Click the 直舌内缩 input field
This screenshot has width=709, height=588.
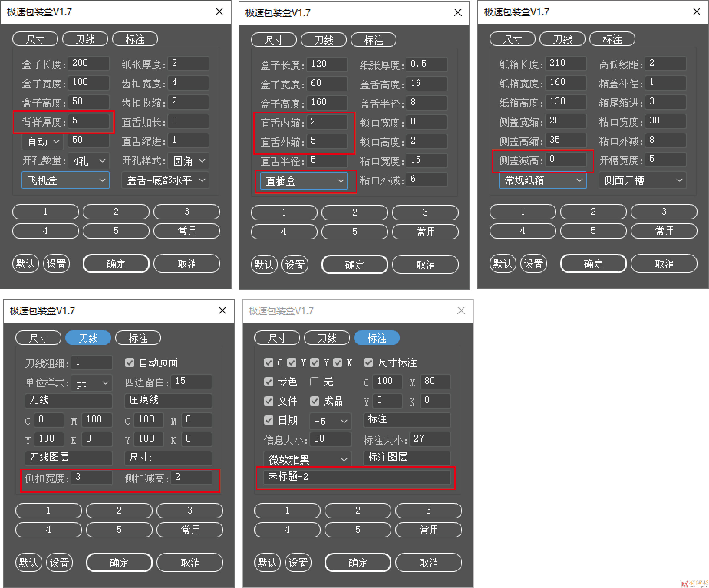point(327,122)
